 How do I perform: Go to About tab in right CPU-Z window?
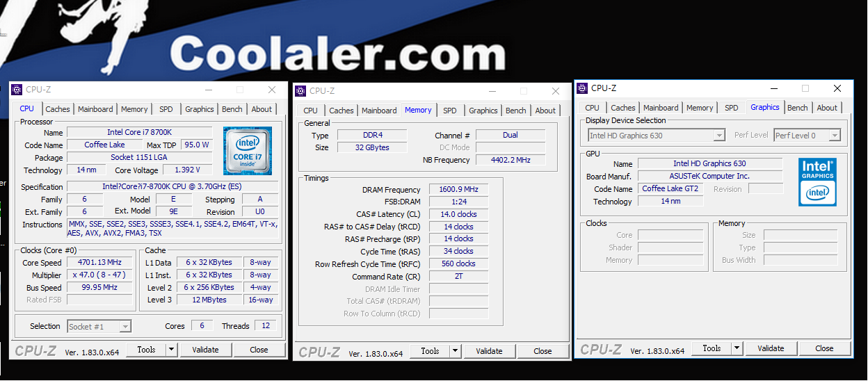pos(827,108)
